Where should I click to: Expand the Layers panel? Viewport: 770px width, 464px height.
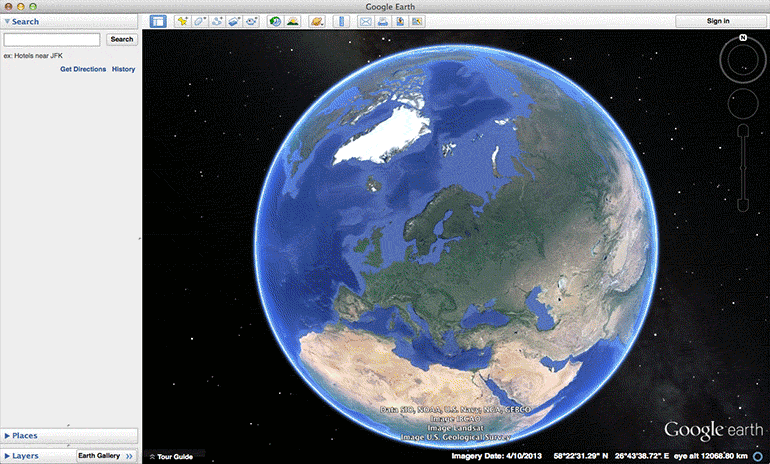click(x=7, y=456)
